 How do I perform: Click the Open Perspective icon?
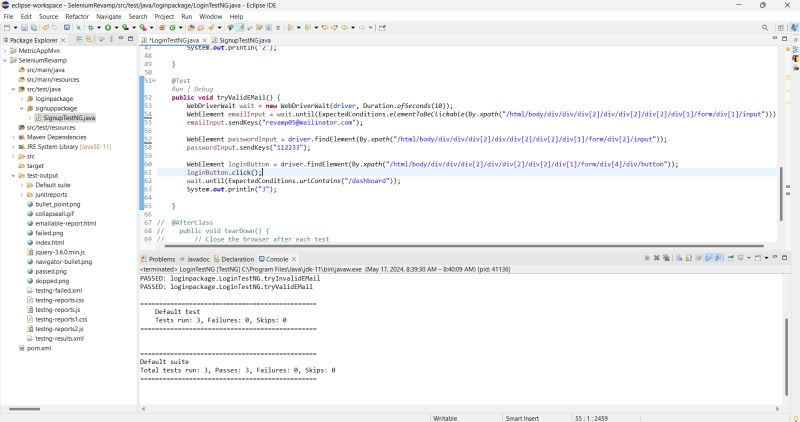tap(781, 28)
